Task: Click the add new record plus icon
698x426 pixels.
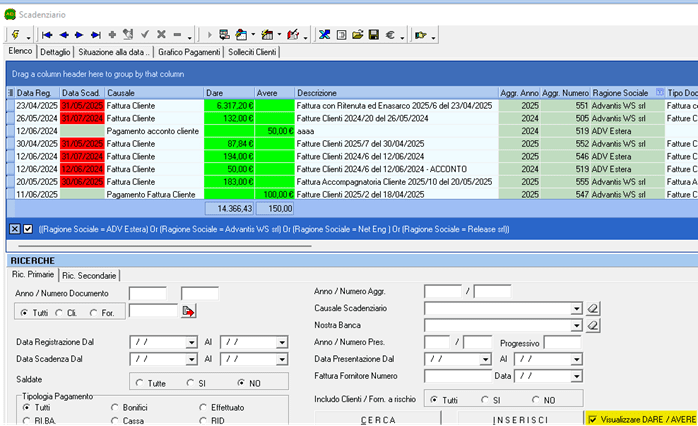Action: pos(112,34)
